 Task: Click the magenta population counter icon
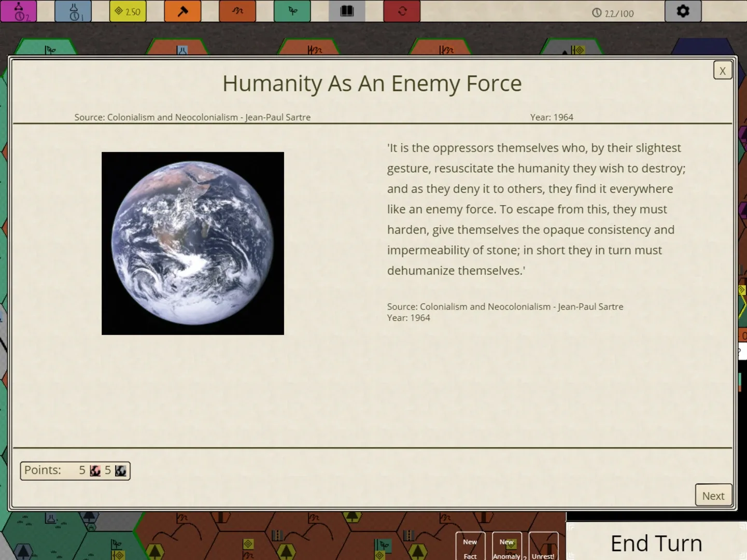[x=19, y=11]
